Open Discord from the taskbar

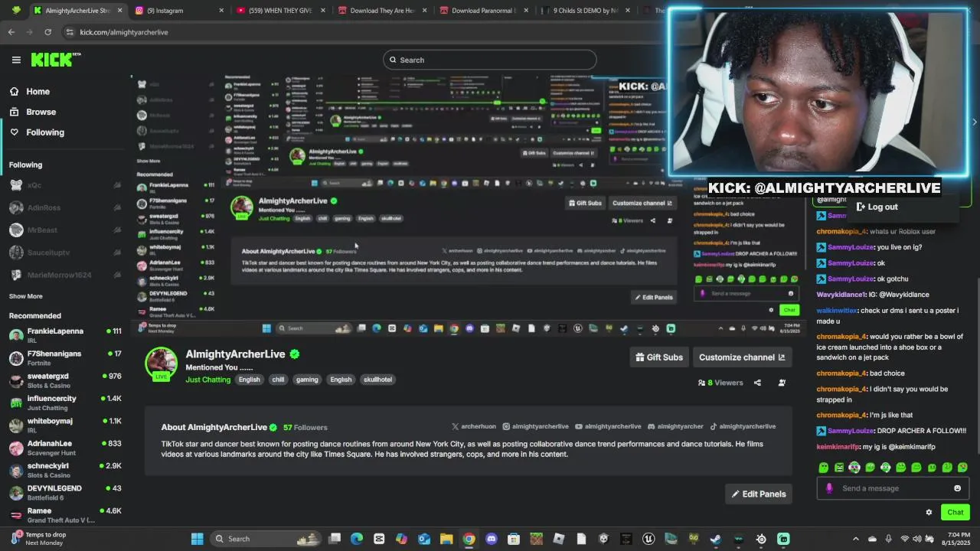[x=492, y=539]
